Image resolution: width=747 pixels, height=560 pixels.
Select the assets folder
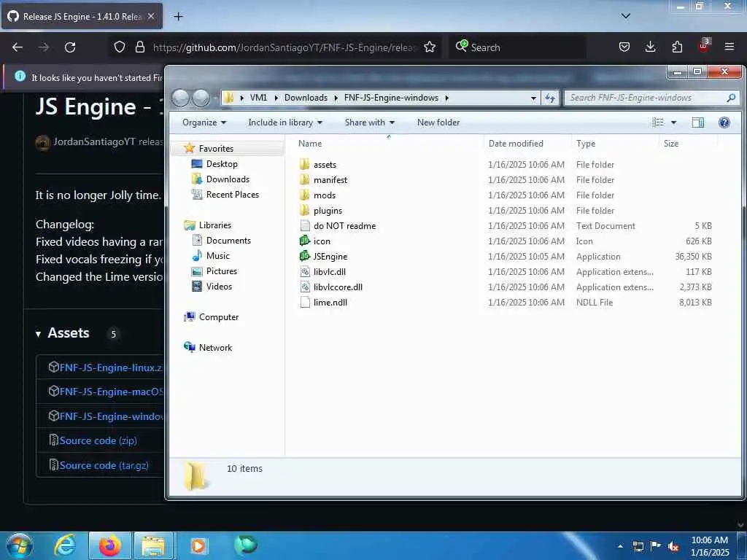click(325, 165)
